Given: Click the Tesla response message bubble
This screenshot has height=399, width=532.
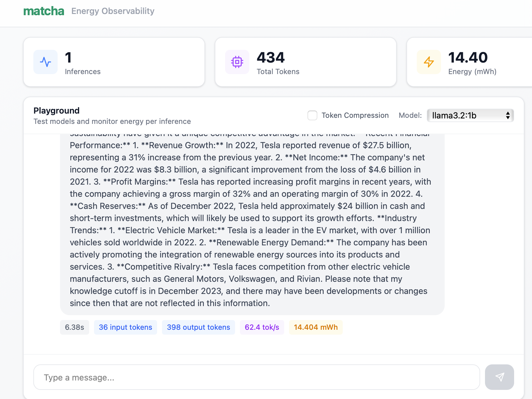Looking at the screenshot, I should tap(252, 225).
